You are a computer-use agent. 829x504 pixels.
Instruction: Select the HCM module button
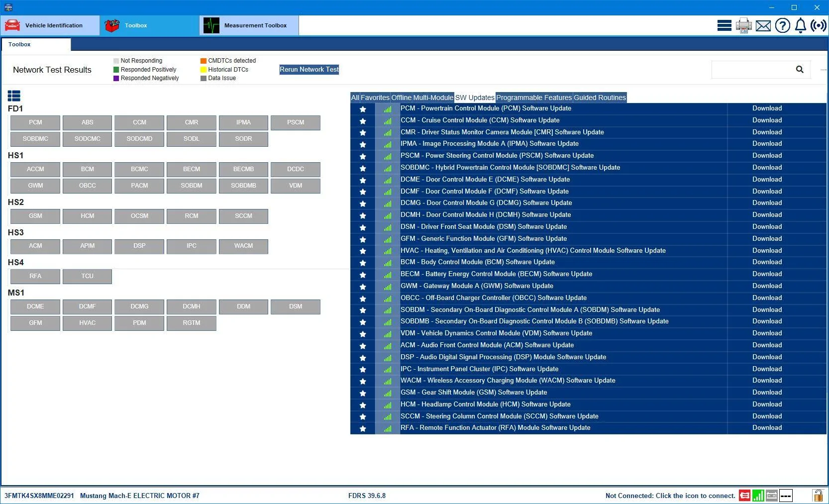(x=88, y=216)
